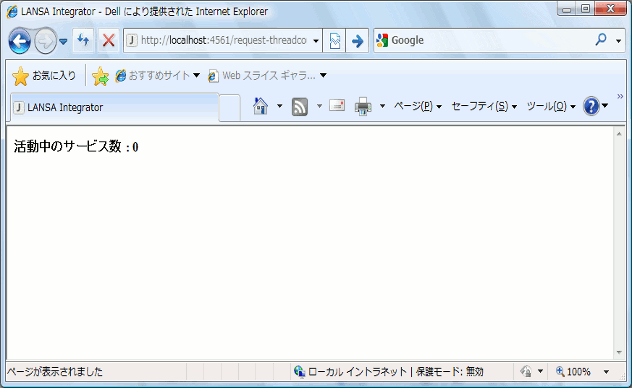Open the ページ(P) menu

point(418,106)
